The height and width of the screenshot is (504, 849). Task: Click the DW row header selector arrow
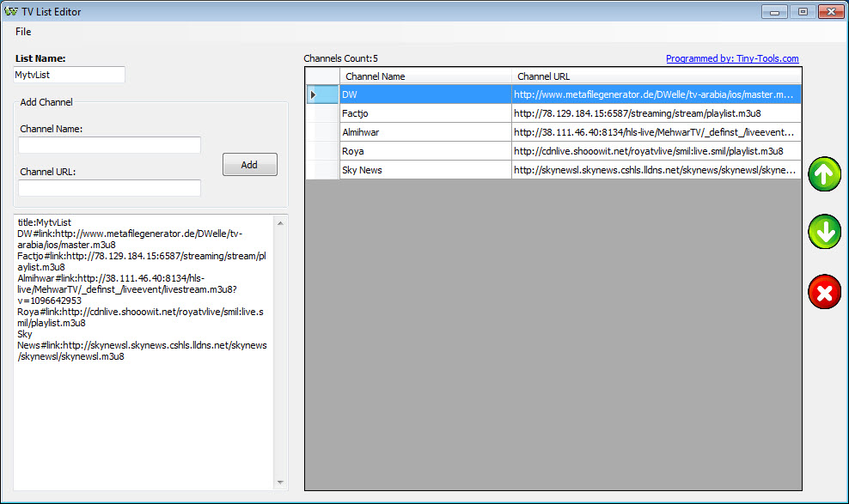[323, 94]
